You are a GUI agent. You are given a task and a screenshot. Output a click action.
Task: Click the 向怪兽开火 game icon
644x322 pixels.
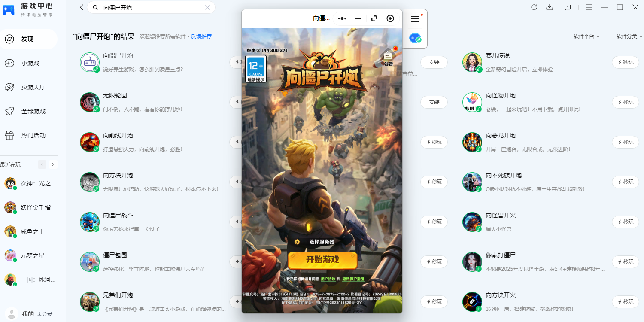pyautogui.click(x=472, y=222)
